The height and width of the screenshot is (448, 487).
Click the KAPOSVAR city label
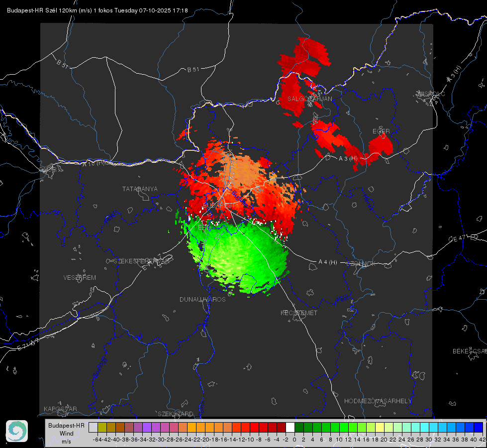pyautogui.click(x=60, y=409)
